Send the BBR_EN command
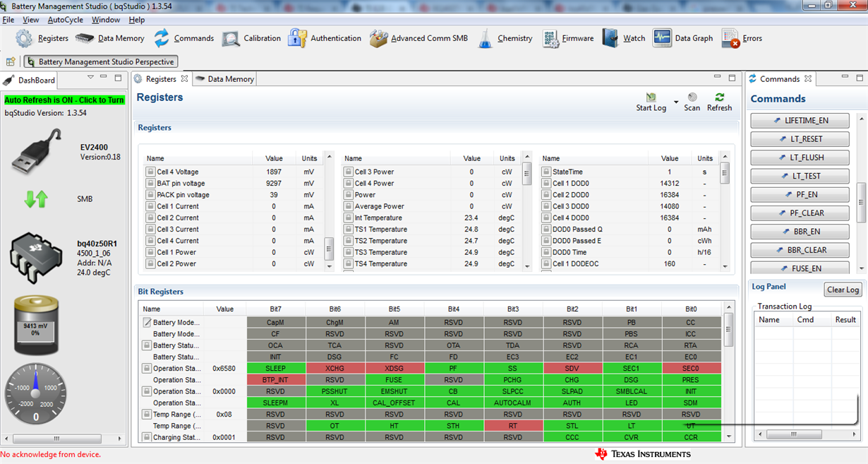The width and height of the screenshot is (868, 464). click(x=800, y=232)
